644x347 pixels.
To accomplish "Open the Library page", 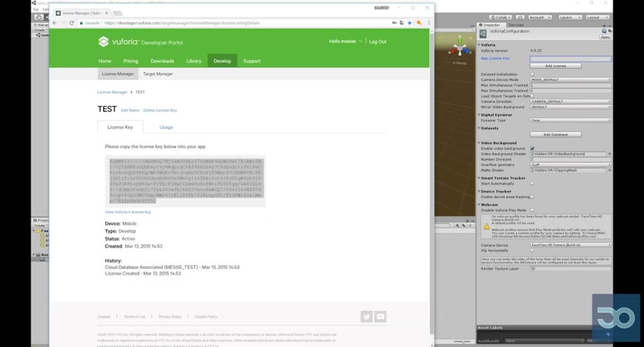I will (x=194, y=61).
